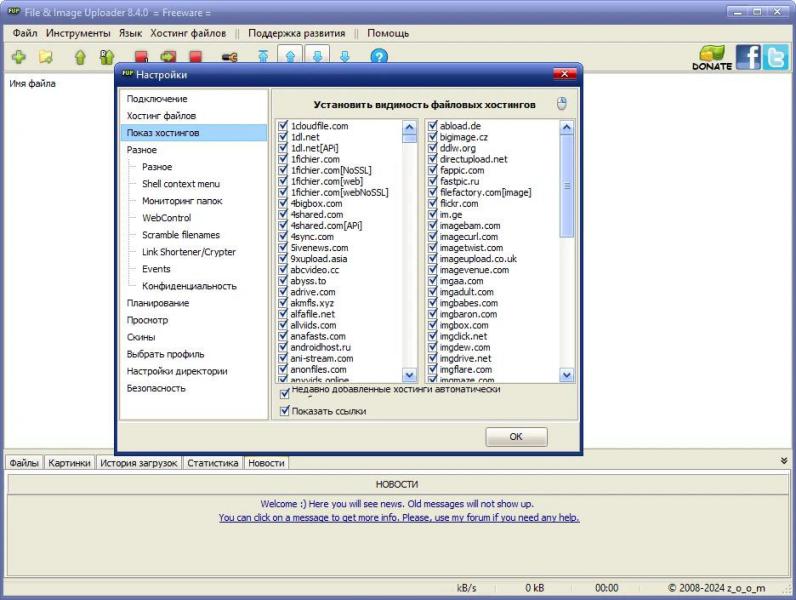This screenshot has width=796, height=600.
Task: Click the single green upload arrow icon
Action: pos(80,57)
